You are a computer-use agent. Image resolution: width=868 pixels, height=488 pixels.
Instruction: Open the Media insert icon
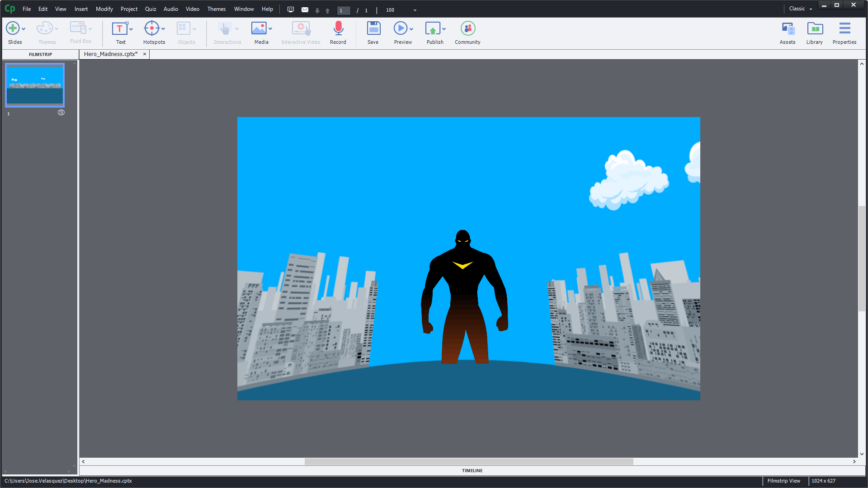(259, 28)
